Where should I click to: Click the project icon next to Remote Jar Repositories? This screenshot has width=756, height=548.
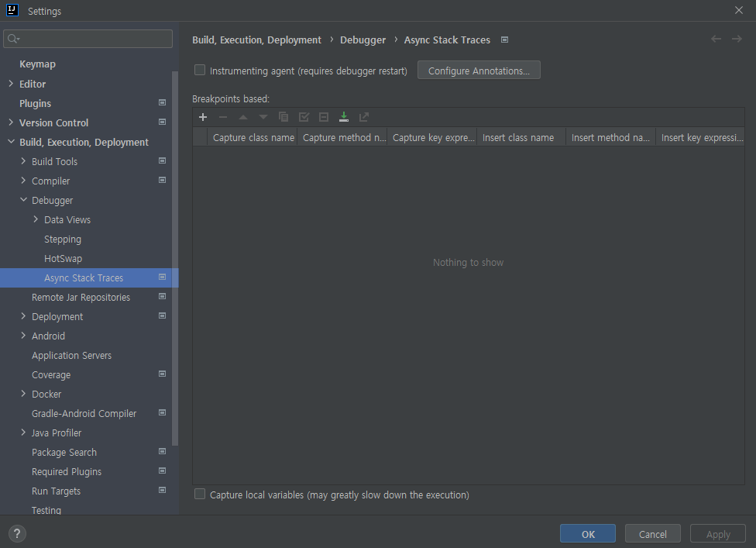pyautogui.click(x=163, y=296)
